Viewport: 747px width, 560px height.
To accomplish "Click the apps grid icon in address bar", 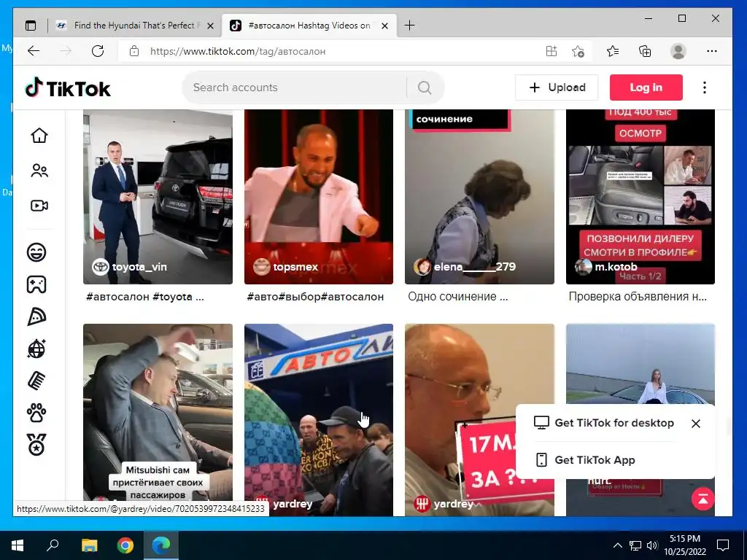I will (x=551, y=51).
